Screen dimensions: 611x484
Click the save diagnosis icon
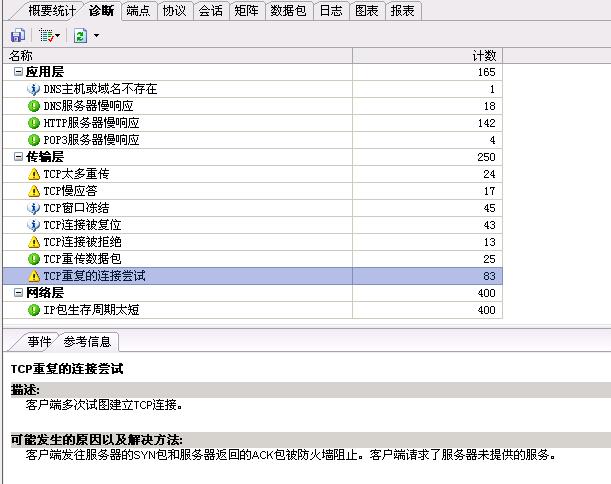18,35
